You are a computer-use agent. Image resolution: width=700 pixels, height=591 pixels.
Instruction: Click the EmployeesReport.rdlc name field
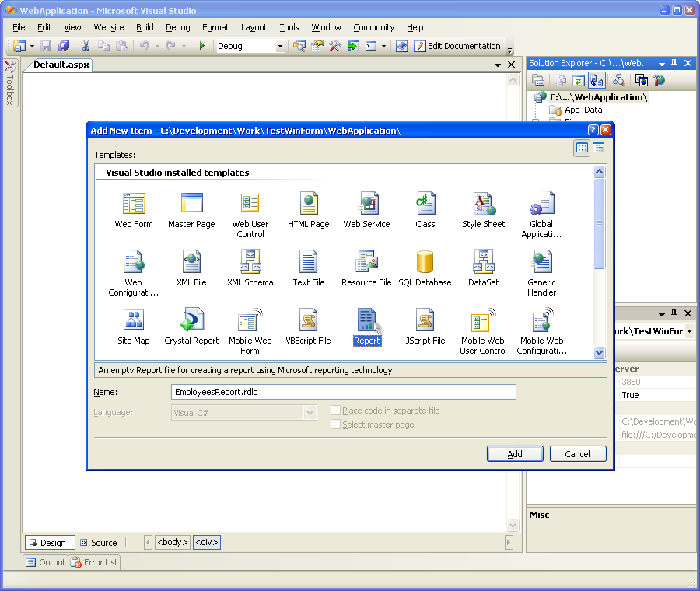click(x=343, y=393)
